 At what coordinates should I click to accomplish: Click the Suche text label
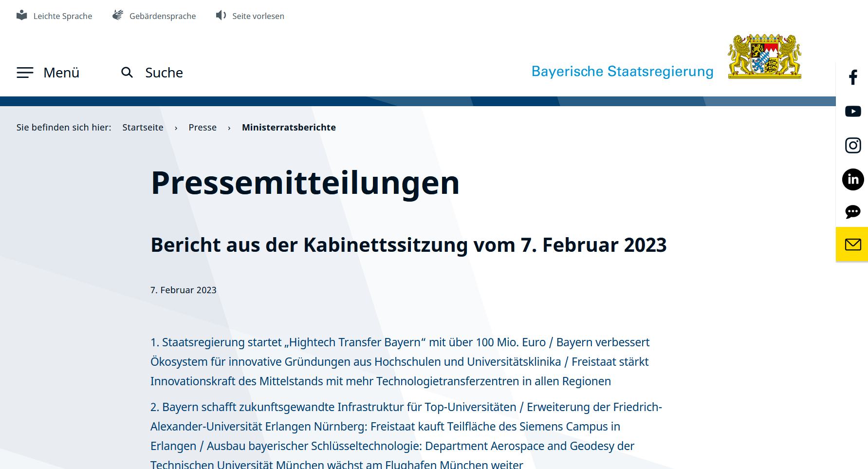[x=164, y=72]
